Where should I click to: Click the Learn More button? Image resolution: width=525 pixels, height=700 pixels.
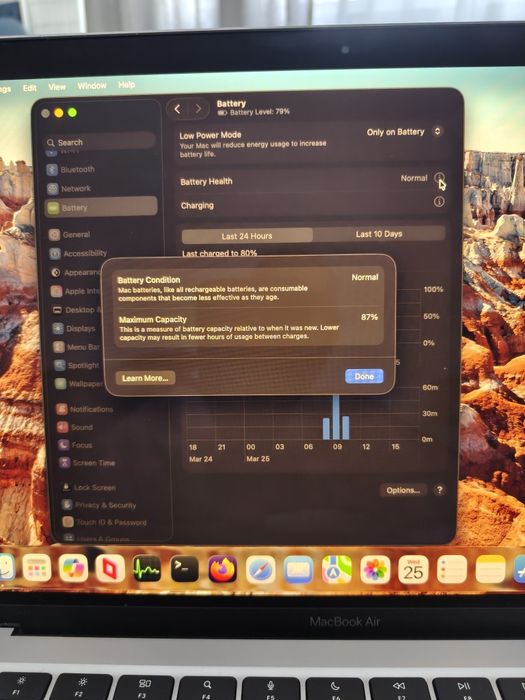tap(145, 378)
